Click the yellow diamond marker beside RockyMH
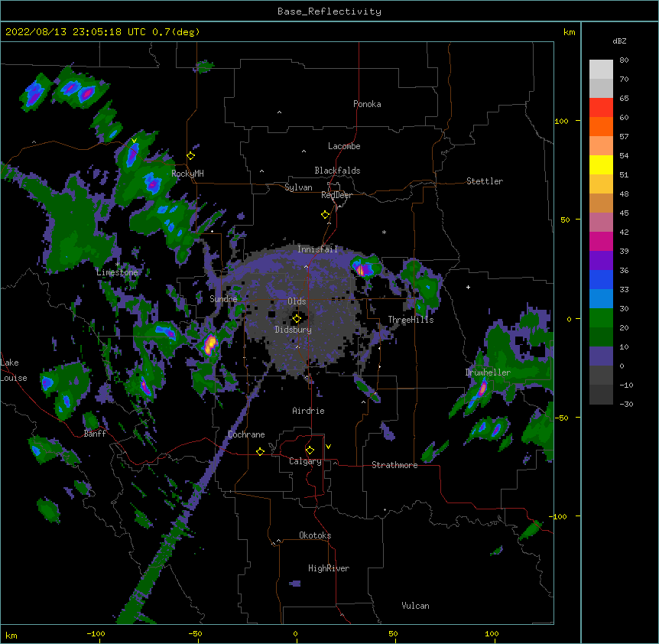 click(191, 156)
